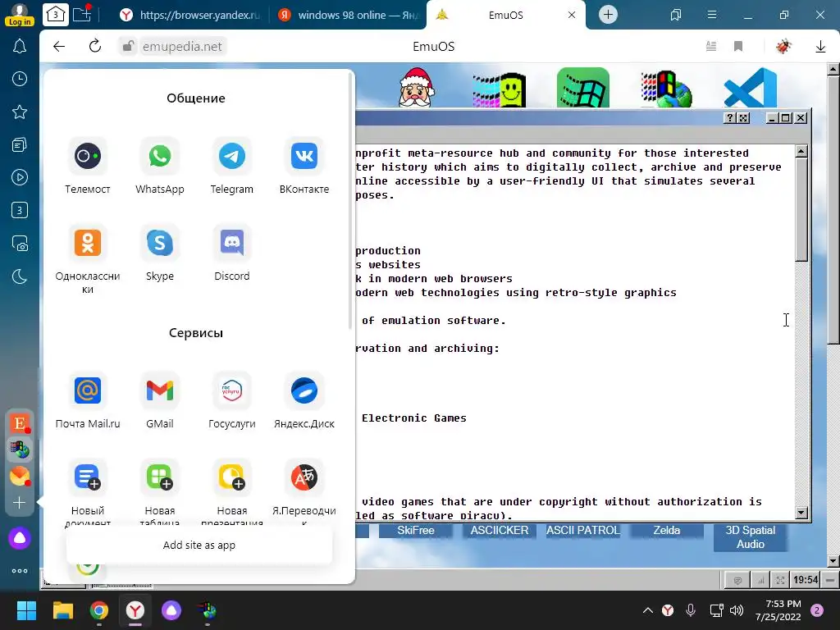840x630 pixels.
Task: Click Add site as app button
Action: pyautogui.click(x=199, y=545)
